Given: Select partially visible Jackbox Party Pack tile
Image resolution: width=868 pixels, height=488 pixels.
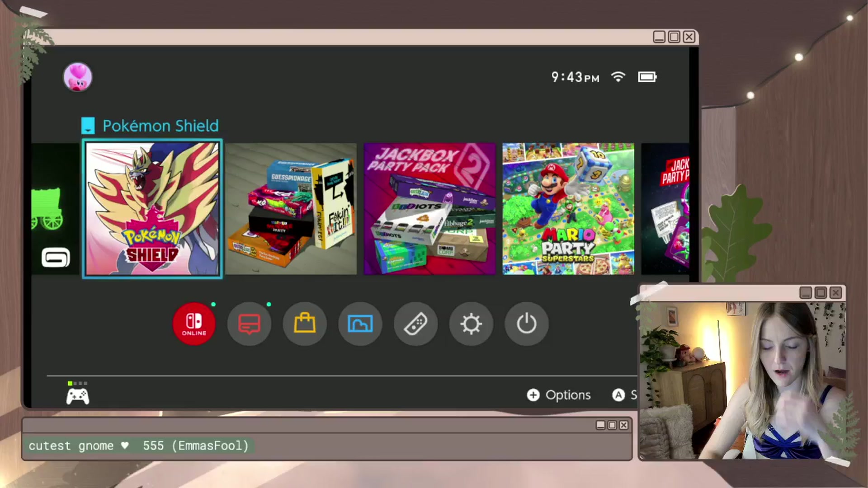Looking at the screenshot, I should coord(665,209).
